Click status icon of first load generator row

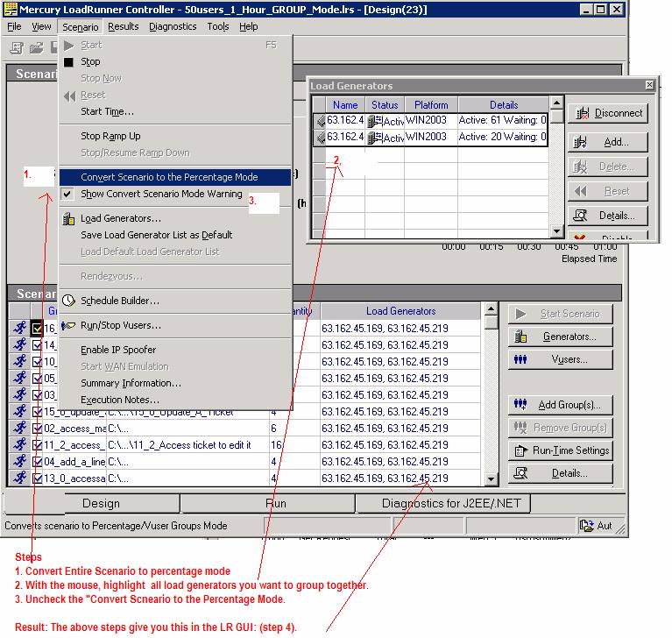tap(375, 121)
